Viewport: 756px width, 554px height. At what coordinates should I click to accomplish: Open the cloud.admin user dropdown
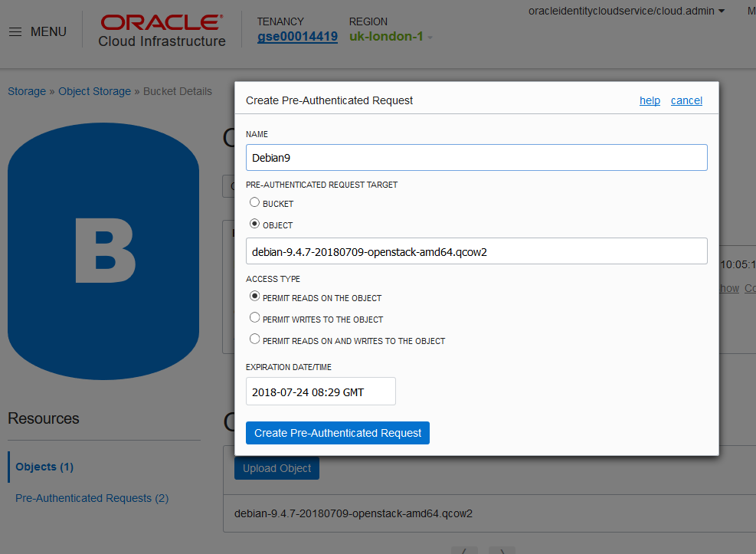coord(627,11)
